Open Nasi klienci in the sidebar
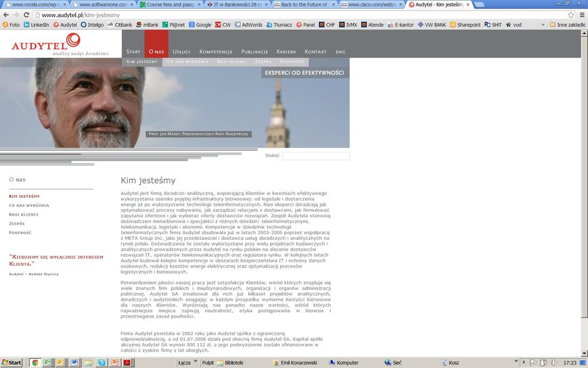The height and width of the screenshot is (368, 588). tap(24, 214)
